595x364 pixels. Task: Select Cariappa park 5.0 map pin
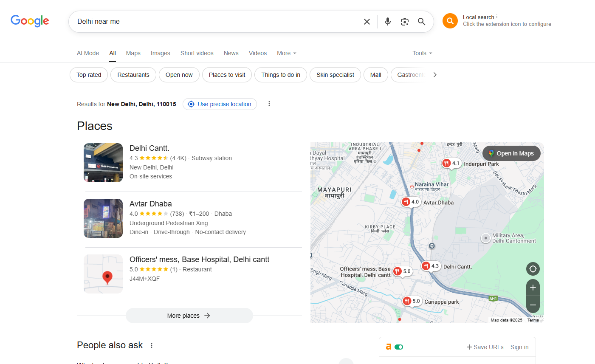412,301
